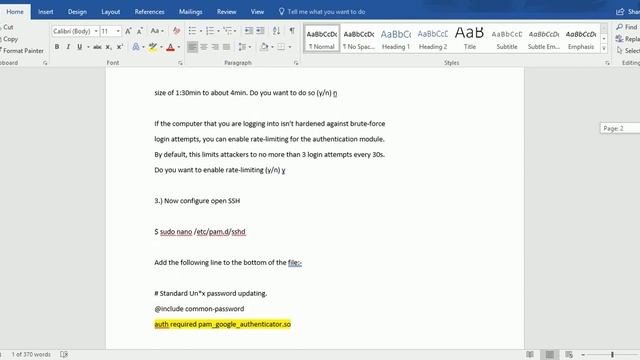Open the Review tab

coord(227,12)
